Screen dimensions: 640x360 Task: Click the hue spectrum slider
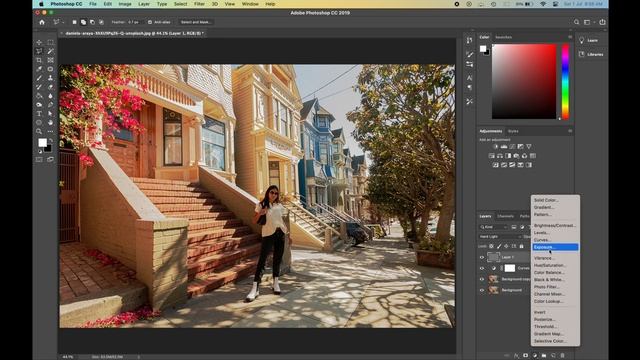565,82
